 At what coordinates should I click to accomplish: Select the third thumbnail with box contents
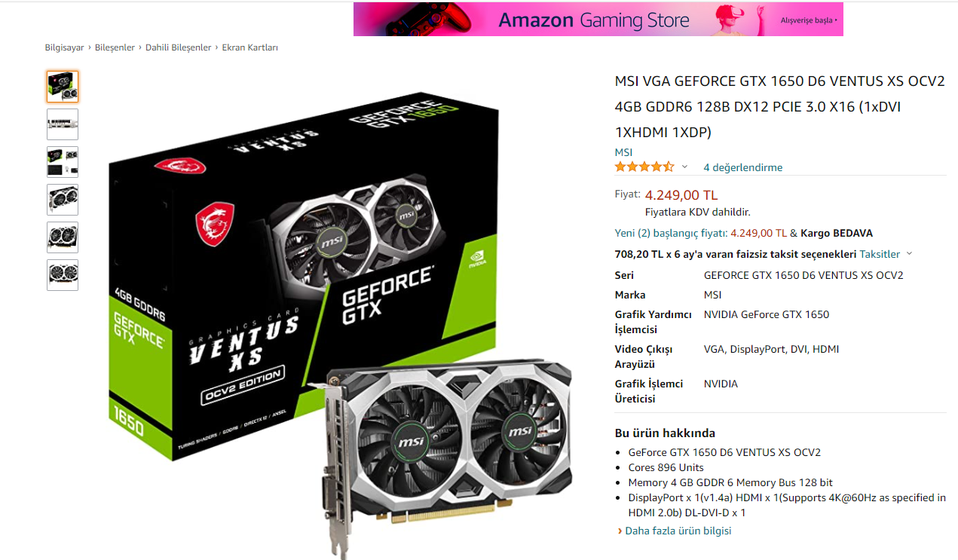pos(63,162)
